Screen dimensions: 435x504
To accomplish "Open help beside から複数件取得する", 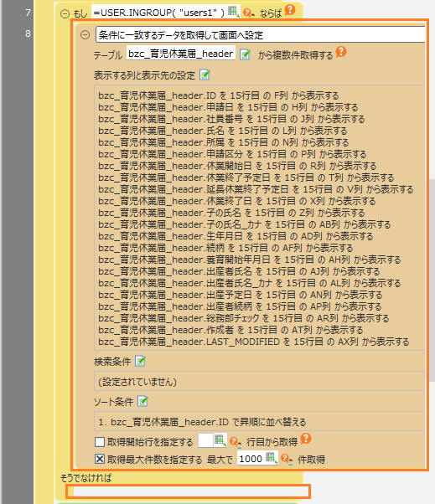I will (341, 52).
